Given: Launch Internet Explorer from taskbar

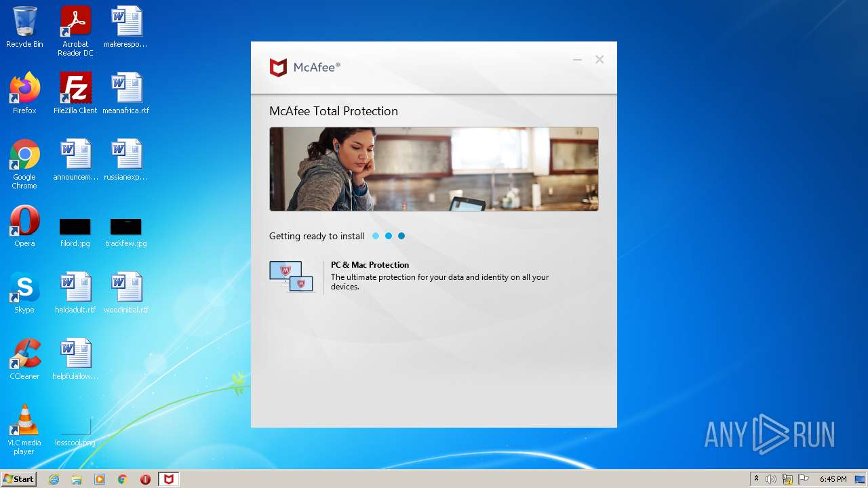Looking at the screenshot, I should pos(54,479).
